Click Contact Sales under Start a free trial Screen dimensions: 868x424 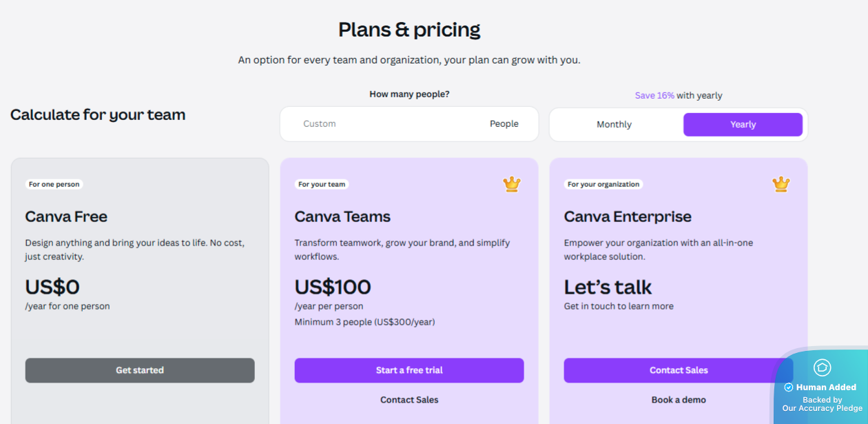coord(409,399)
